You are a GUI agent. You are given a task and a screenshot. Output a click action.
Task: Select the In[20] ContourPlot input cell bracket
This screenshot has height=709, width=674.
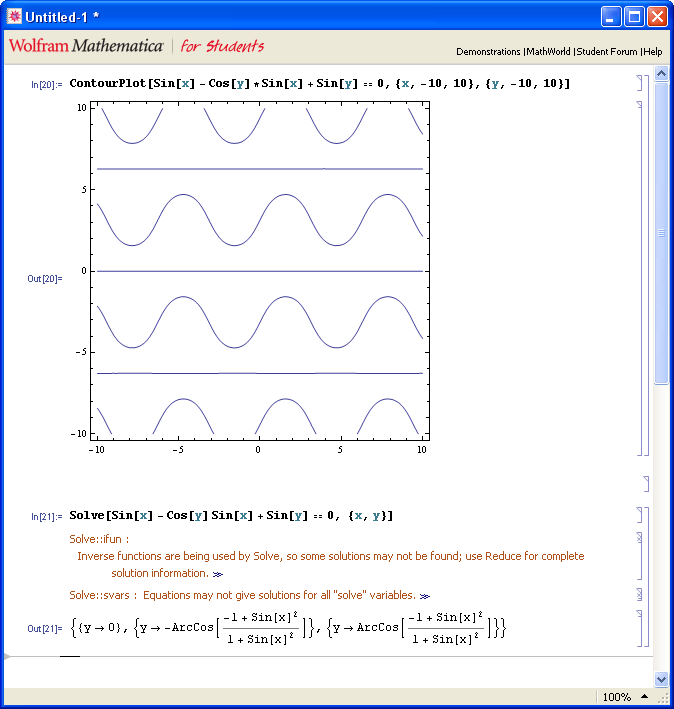pos(639,84)
